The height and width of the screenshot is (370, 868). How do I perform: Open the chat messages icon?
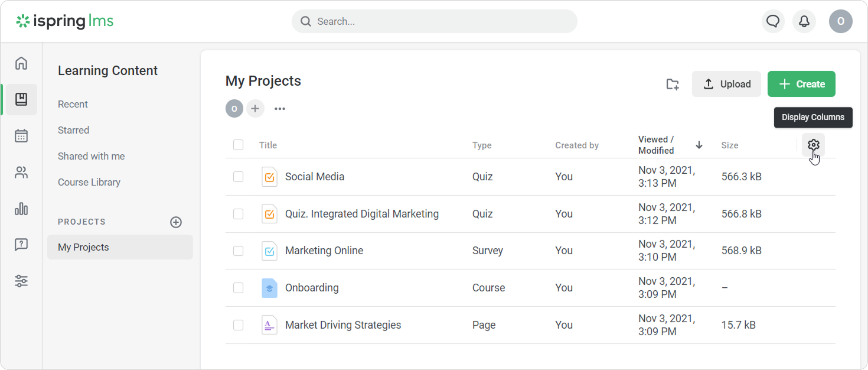pyautogui.click(x=773, y=21)
